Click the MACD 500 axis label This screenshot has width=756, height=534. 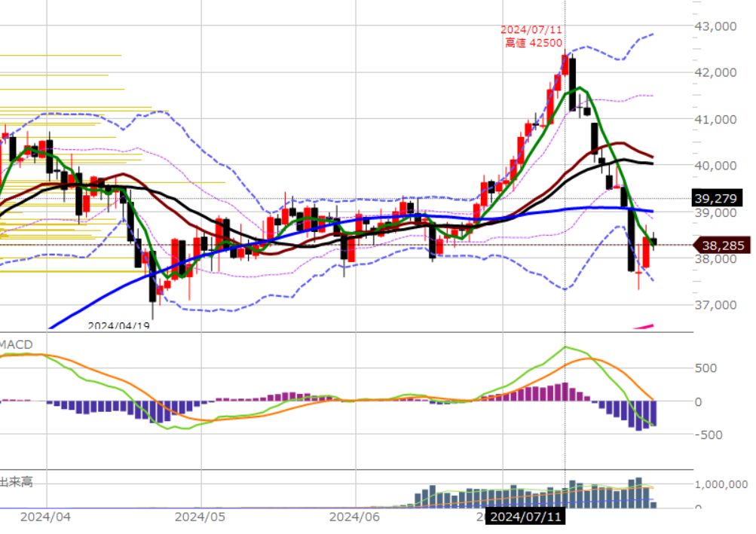pyautogui.click(x=705, y=368)
